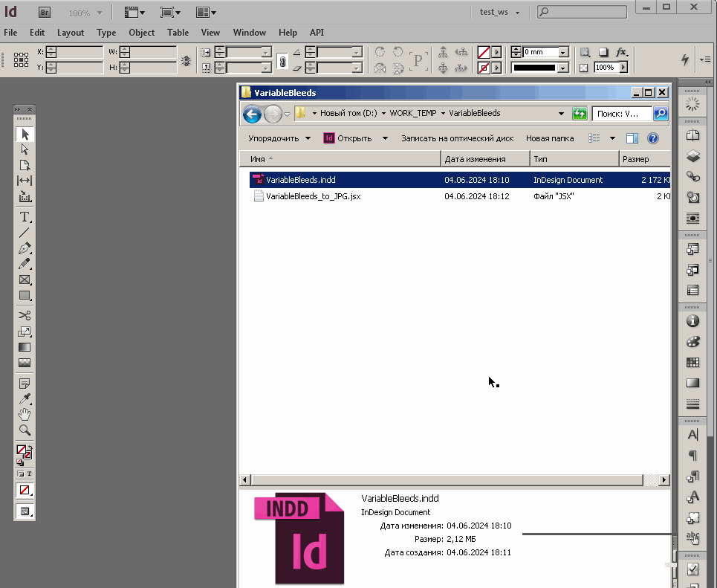Open the zoom level 100% dropdown
The image size is (717, 588).
(100, 13)
